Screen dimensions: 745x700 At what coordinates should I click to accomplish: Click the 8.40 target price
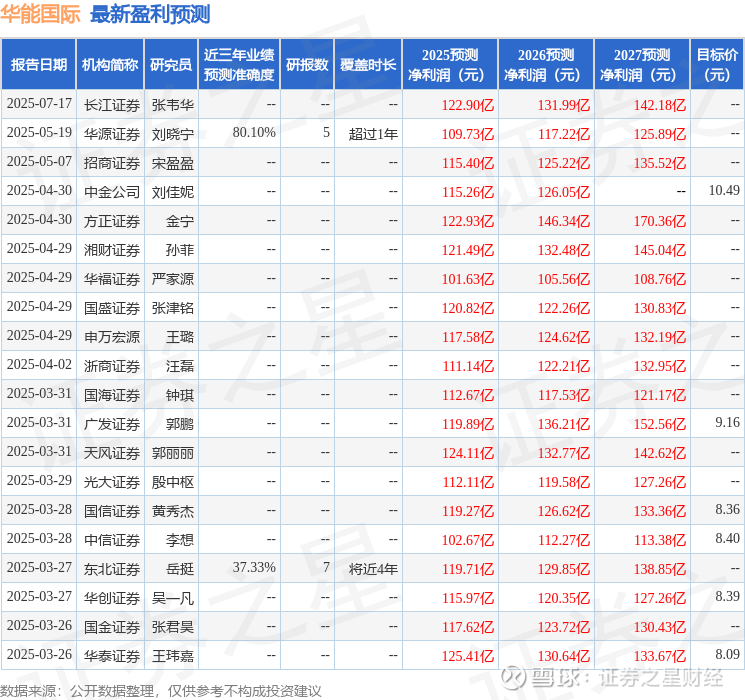(x=727, y=538)
